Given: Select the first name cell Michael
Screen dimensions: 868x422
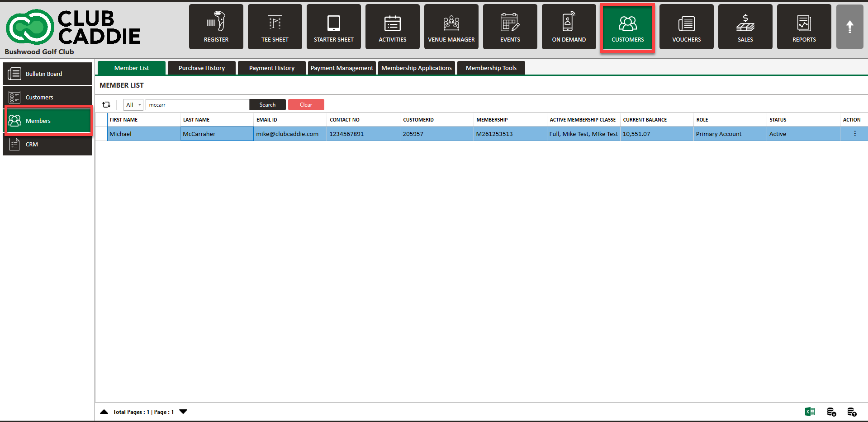Looking at the screenshot, I should (144, 134).
